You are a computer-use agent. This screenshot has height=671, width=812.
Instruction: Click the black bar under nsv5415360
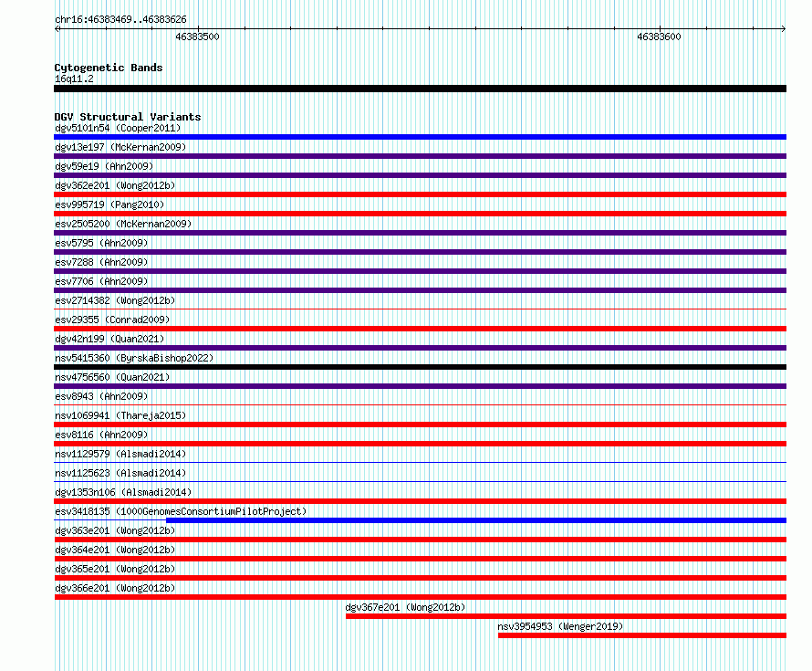click(420, 367)
